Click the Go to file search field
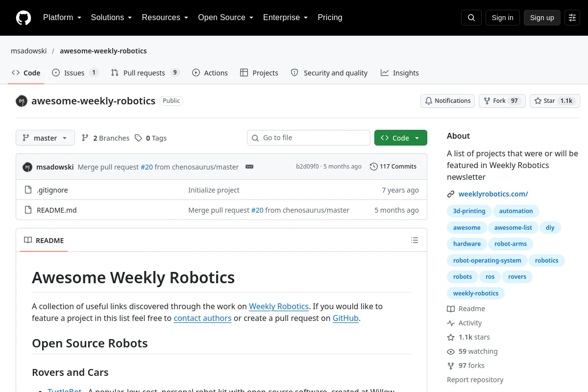This screenshot has height=392, width=588. [x=309, y=138]
